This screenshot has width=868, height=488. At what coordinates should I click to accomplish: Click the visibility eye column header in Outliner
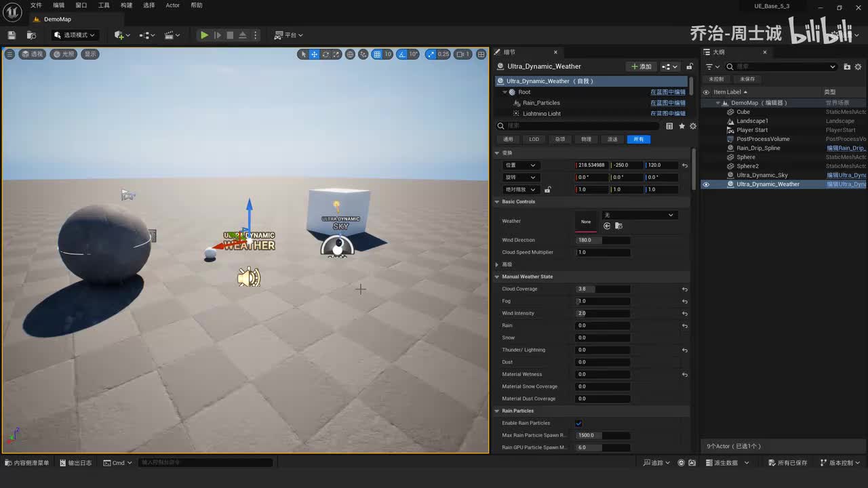pos(706,92)
